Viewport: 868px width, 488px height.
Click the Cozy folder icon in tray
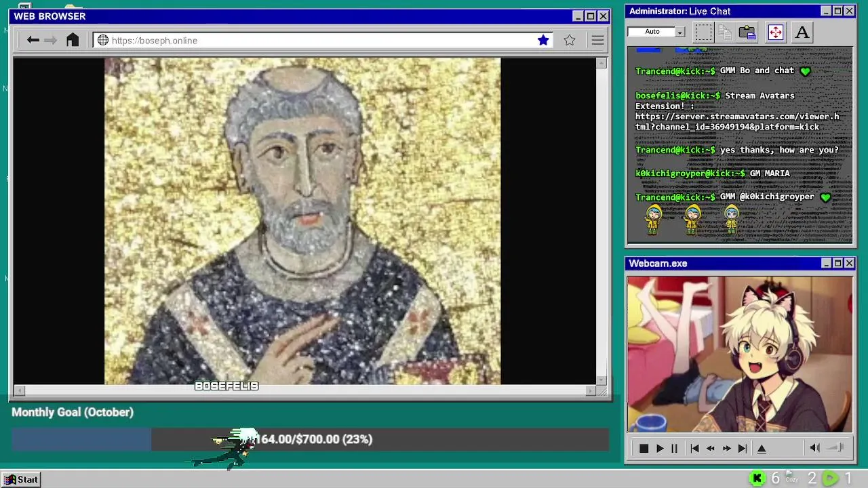(792, 477)
